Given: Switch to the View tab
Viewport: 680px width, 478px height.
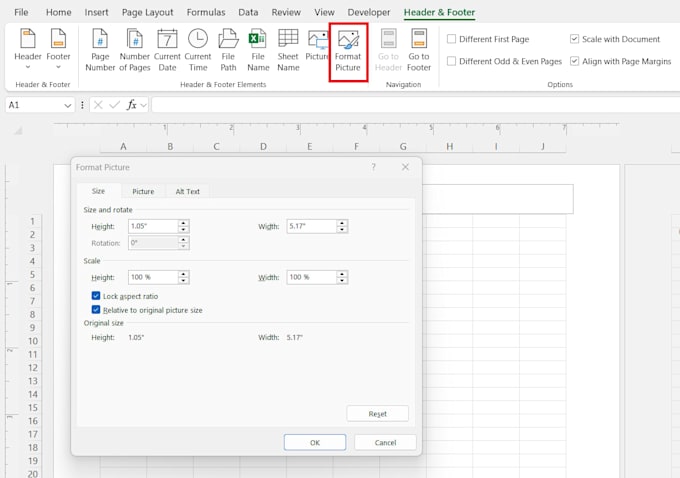Looking at the screenshot, I should pos(324,12).
